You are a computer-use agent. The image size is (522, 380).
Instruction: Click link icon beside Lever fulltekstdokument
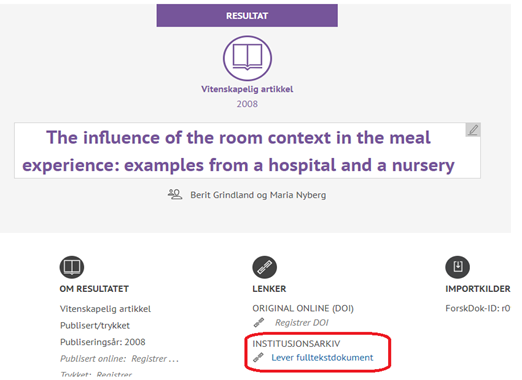pyautogui.click(x=259, y=357)
